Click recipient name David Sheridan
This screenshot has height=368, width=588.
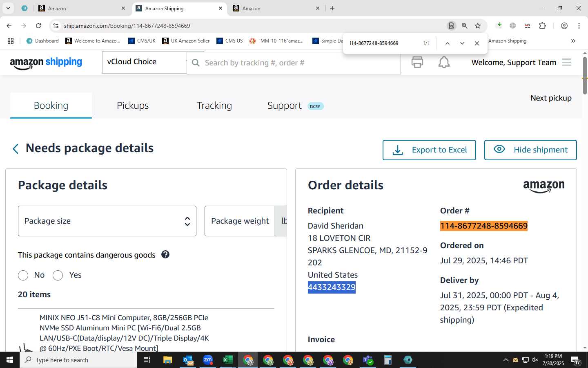click(336, 226)
